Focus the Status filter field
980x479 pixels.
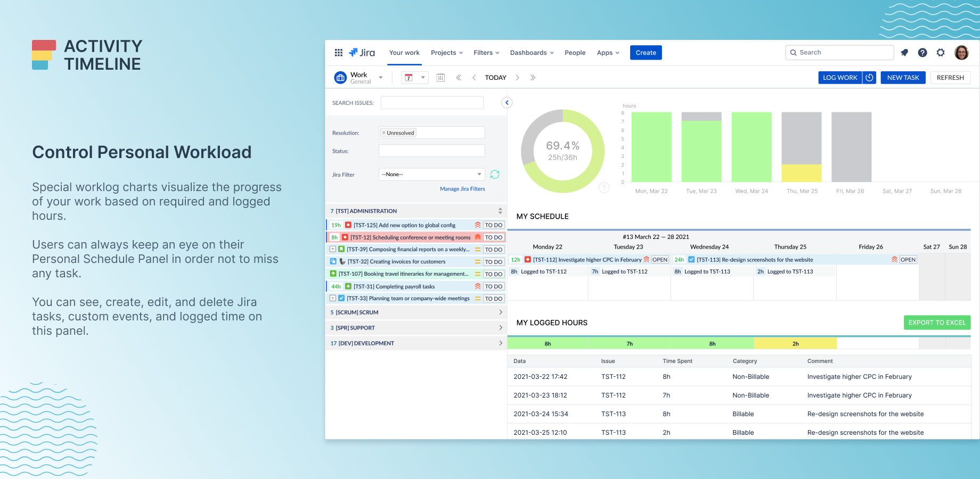[x=432, y=151]
